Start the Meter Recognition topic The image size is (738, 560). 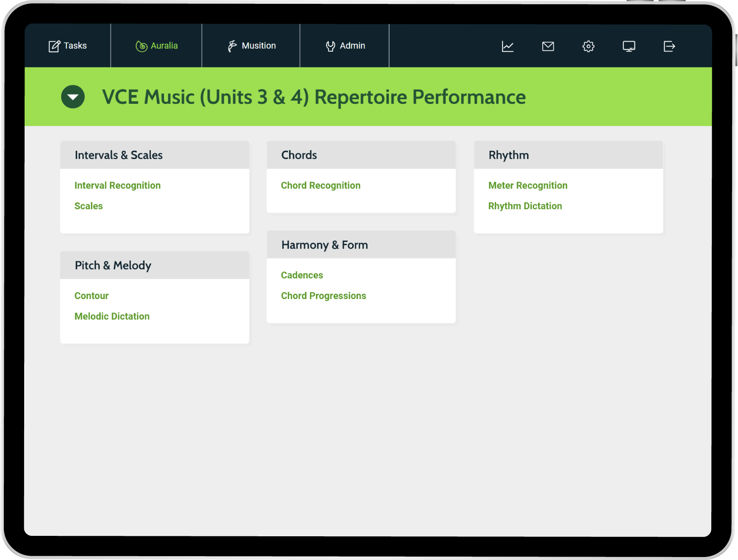coord(527,186)
